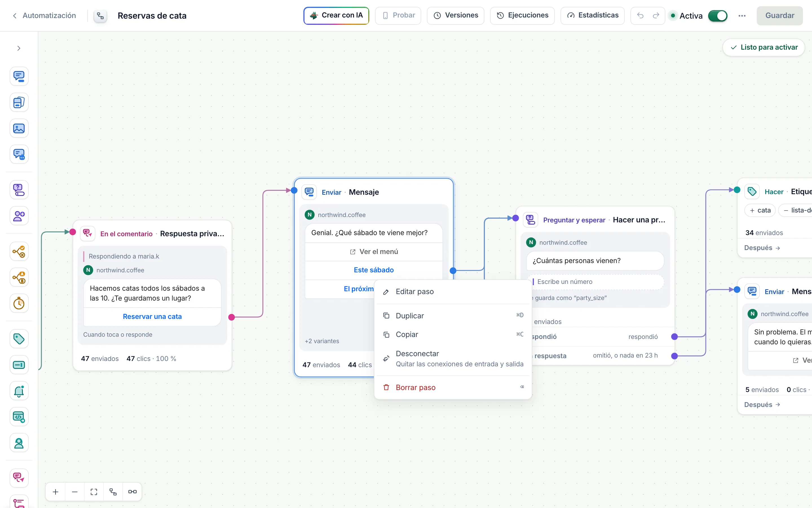This screenshot has width=812, height=508.
Task: Click the Escribe un número input
Action: coord(595,282)
